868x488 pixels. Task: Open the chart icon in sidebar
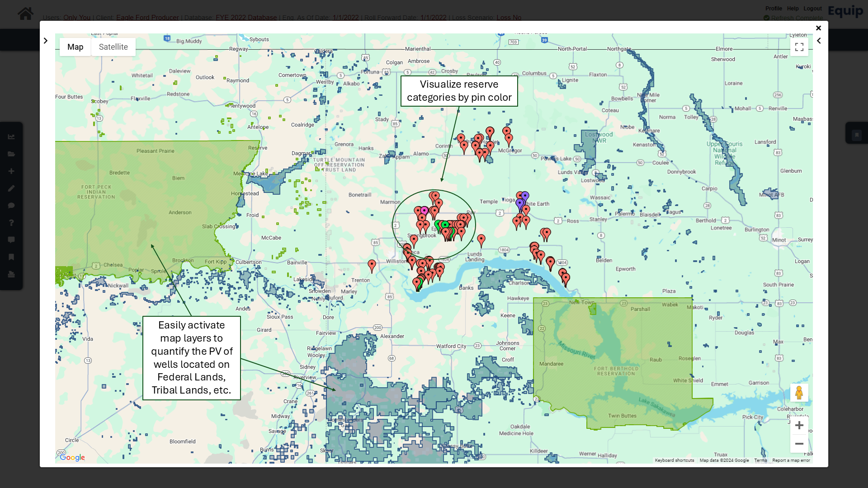11,137
